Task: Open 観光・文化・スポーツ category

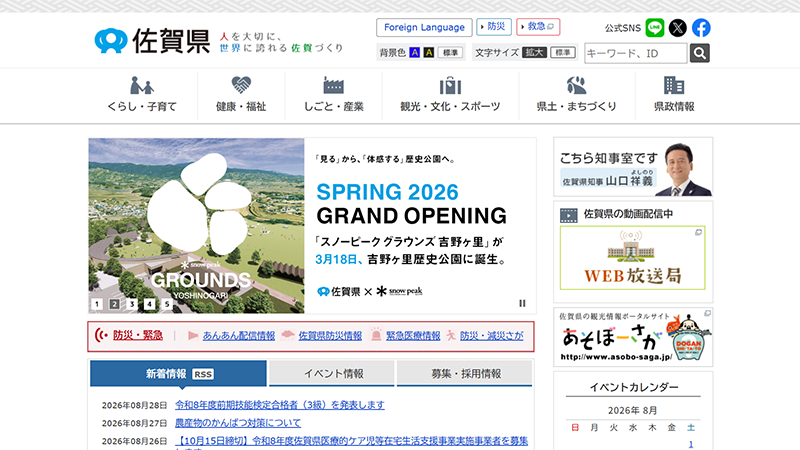Action: tap(450, 95)
